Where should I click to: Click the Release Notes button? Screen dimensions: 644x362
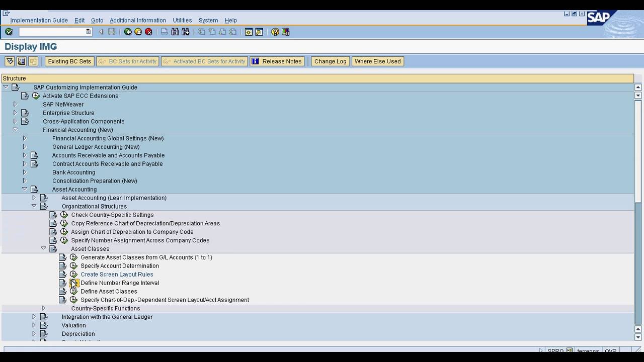[277, 61]
